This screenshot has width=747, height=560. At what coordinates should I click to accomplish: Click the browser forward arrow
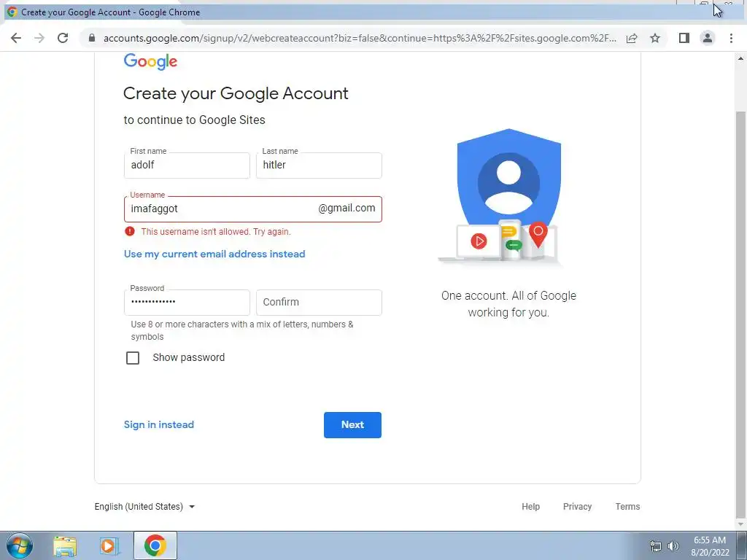(x=39, y=38)
